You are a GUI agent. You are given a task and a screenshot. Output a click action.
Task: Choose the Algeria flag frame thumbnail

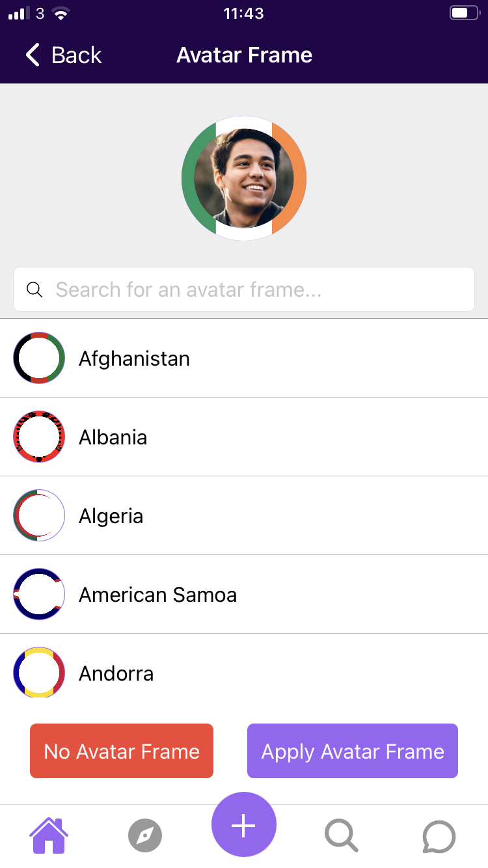(39, 515)
